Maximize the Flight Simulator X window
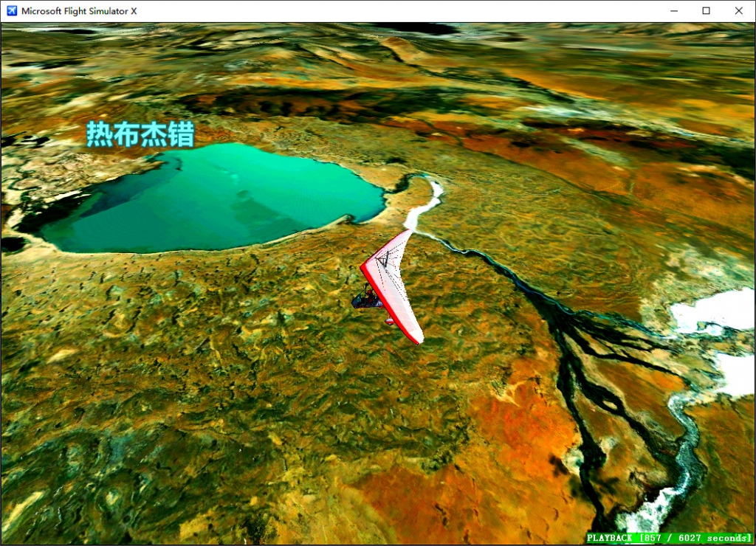The image size is (756, 546). [706, 10]
